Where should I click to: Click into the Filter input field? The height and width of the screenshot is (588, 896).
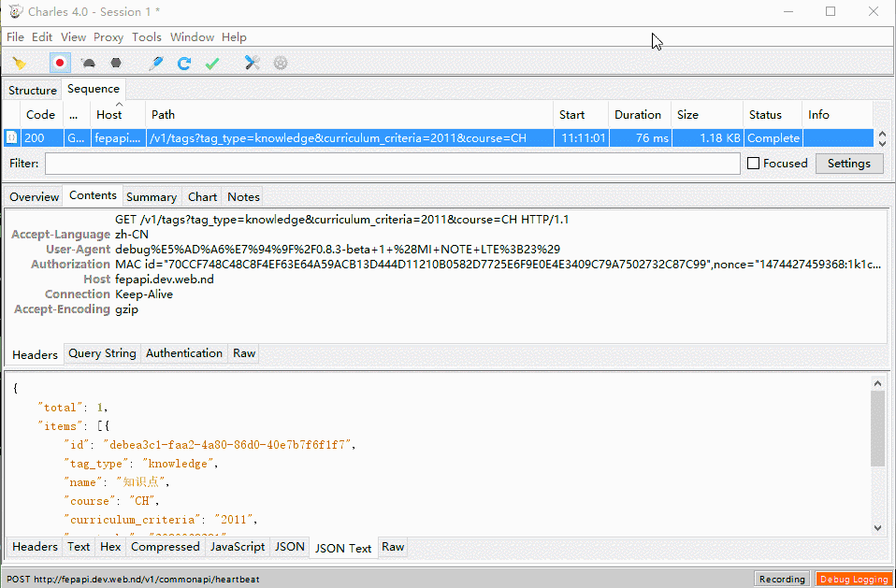[393, 164]
